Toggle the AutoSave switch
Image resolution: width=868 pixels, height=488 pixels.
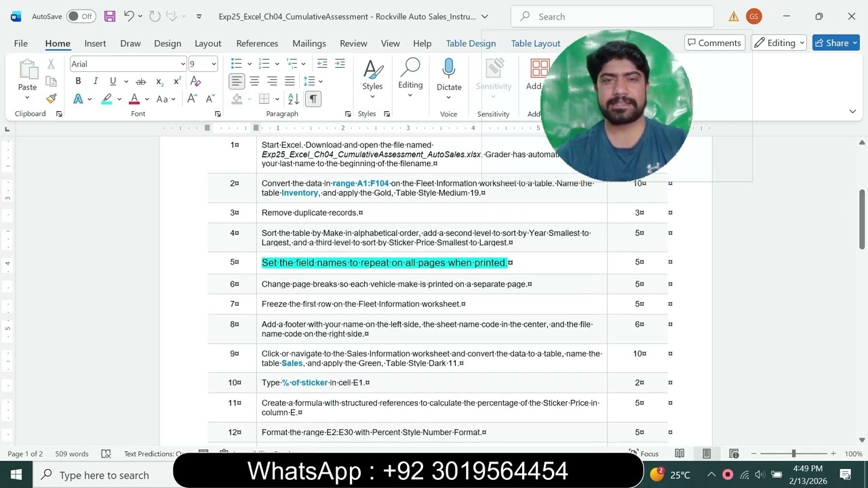point(81,16)
